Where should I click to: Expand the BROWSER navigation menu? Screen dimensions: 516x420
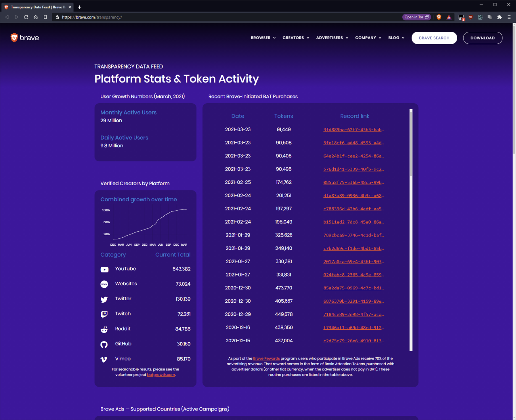click(x=263, y=38)
